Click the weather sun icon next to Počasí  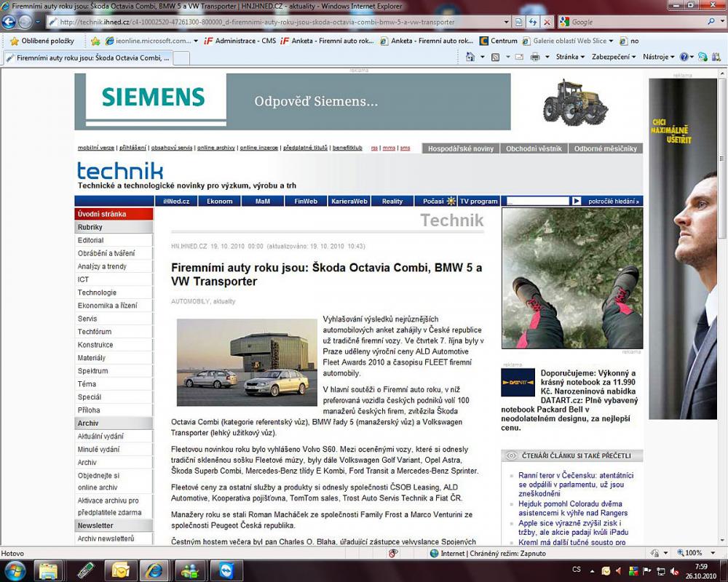[x=451, y=201]
